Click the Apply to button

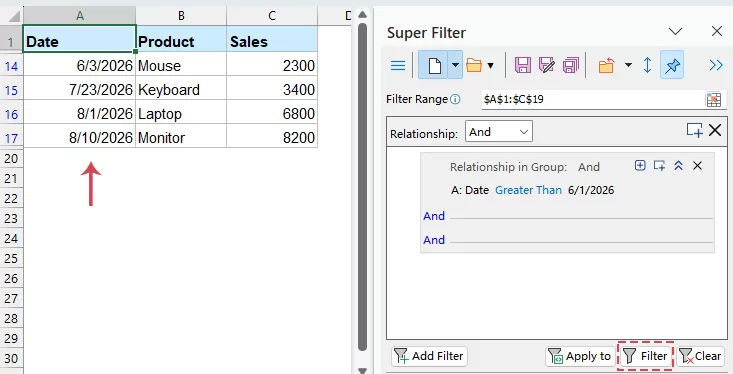point(580,356)
